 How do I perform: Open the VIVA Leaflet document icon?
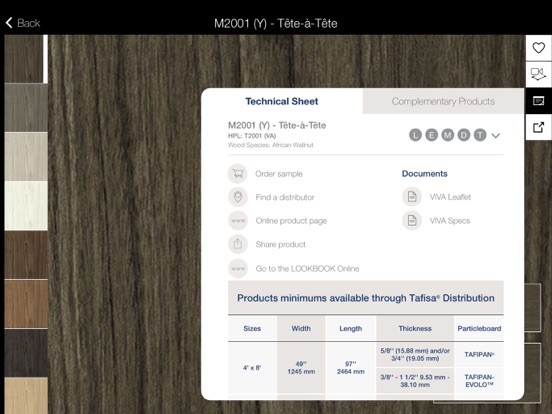click(x=412, y=197)
